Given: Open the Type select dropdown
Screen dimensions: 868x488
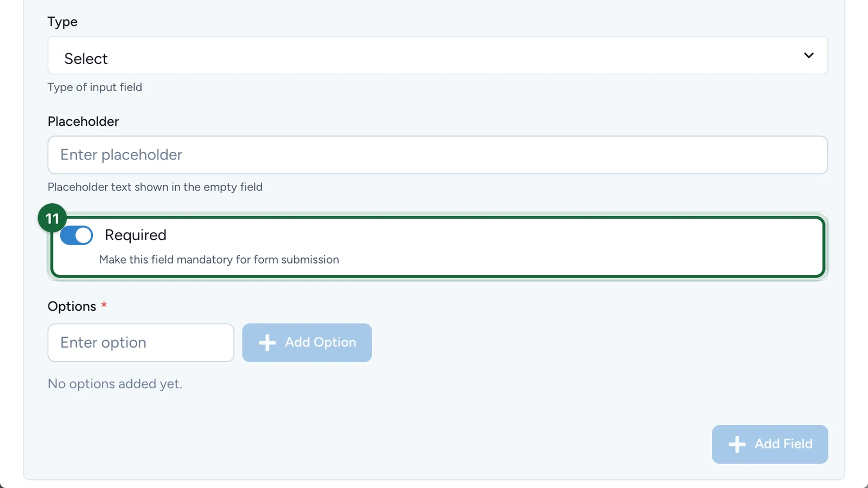Looking at the screenshot, I should click(437, 55).
